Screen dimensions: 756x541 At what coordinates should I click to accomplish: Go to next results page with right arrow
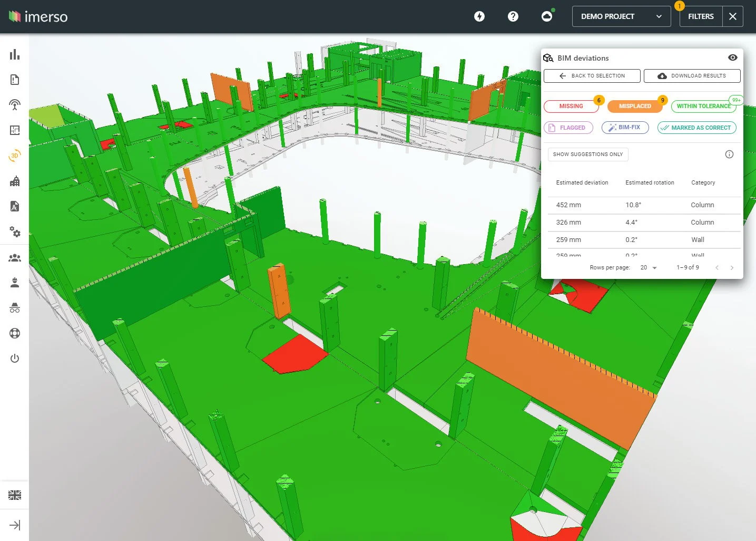pyautogui.click(x=732, y=267)
